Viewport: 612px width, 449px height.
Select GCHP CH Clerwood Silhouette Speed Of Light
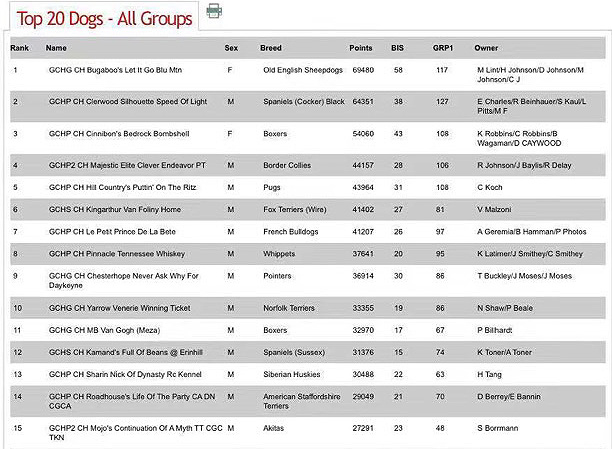pyautogui.click(x=128, y=102)
